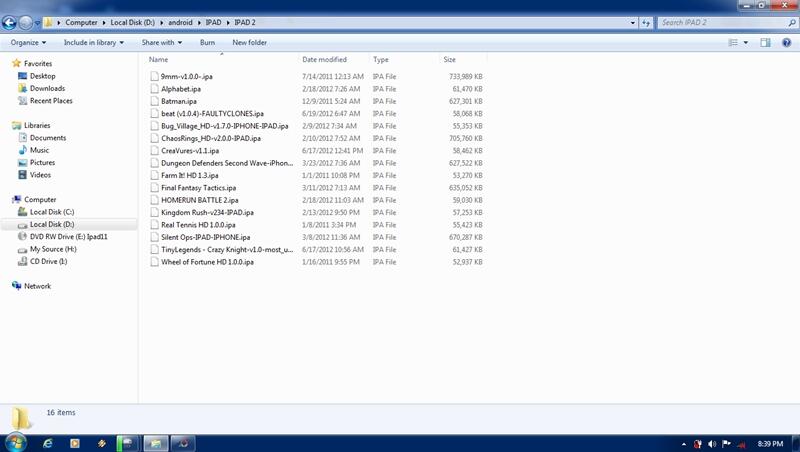The width and height of the screenshot is (800, 452).
Task: Open the Music library
Action: [x=39, y=150]
